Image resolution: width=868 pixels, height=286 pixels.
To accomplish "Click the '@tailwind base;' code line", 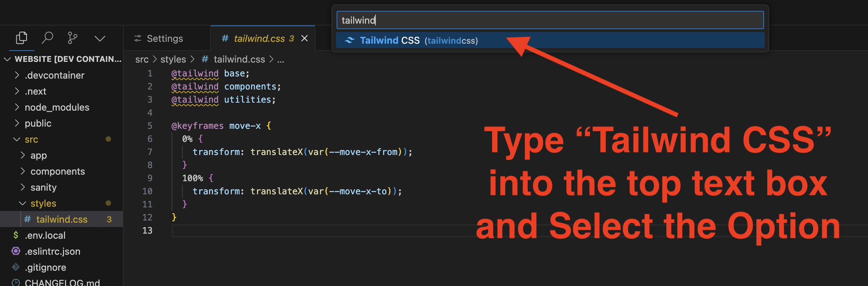I will coord(210,74).
